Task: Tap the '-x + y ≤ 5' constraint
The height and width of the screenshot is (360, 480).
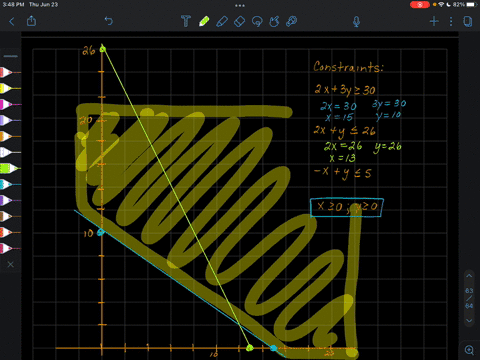Action: (342, 173)
